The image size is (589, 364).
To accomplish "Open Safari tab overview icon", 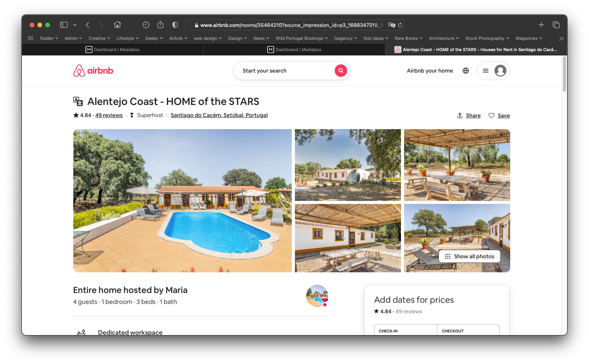I will pyautogui.click(x=556, y=25).
